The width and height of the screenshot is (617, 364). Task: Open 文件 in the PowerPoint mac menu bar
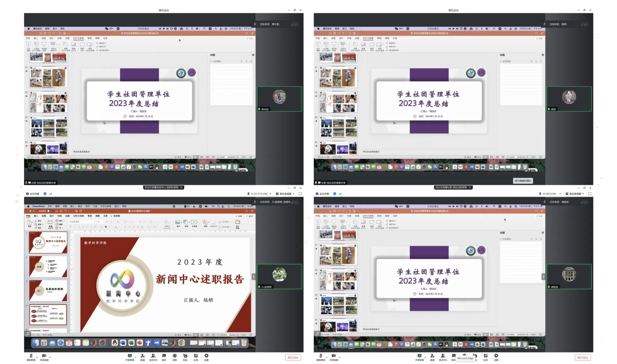pyautogui.click(x=50, y=206)
